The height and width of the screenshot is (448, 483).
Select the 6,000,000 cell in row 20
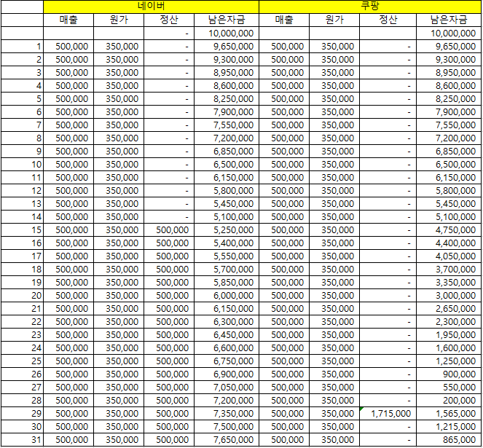[x=227, y=296]
